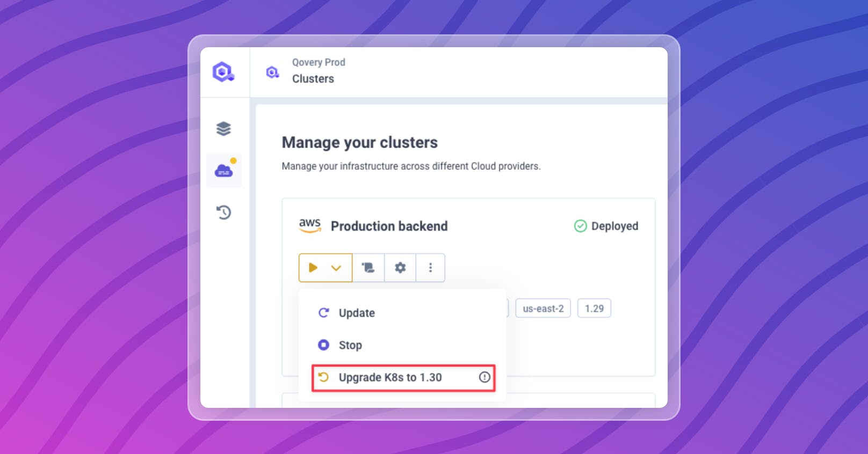Click the play deploy button for Production backend

coord(313,268)
